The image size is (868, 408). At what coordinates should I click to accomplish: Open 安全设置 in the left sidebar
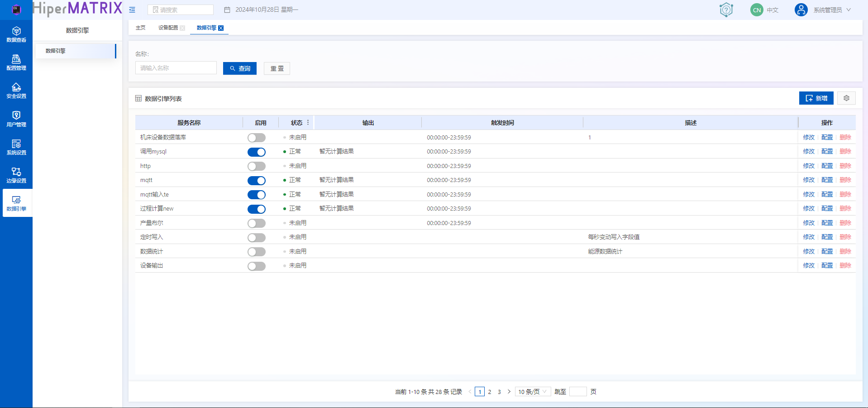pos(16,91)
